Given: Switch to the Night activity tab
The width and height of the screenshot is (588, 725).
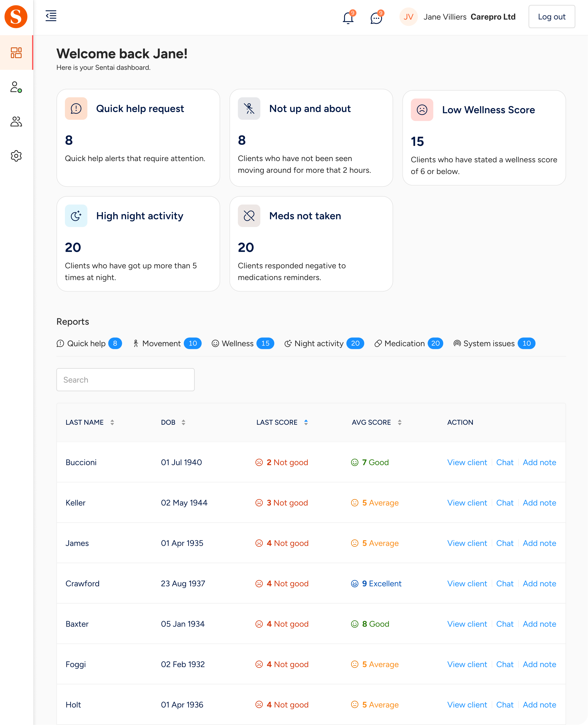Looking at the screenshot, I should coord(324,343).
